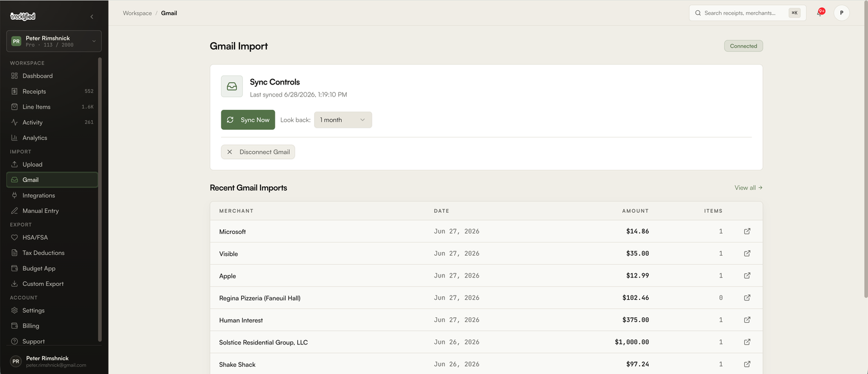Screen dimensions: 868x374
Task: Click the AMOUNT column header
Action: 635,211
